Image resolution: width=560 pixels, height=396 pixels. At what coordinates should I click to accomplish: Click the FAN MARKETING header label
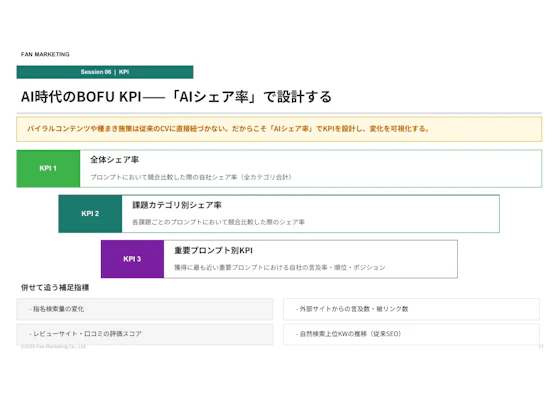click(x=45, y=54)
